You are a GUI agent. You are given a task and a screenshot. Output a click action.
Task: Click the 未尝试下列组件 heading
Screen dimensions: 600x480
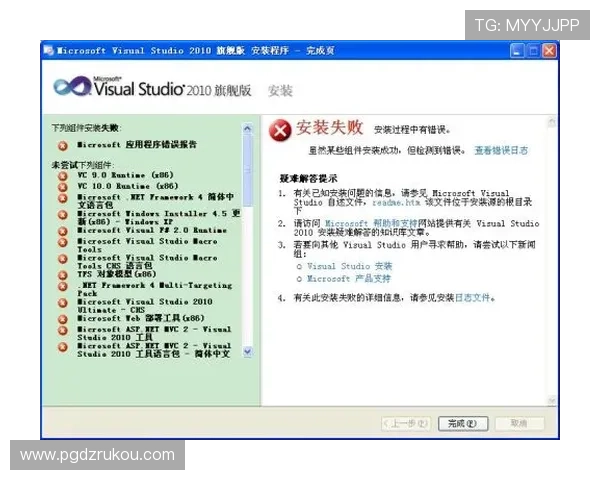pos(83,165)
